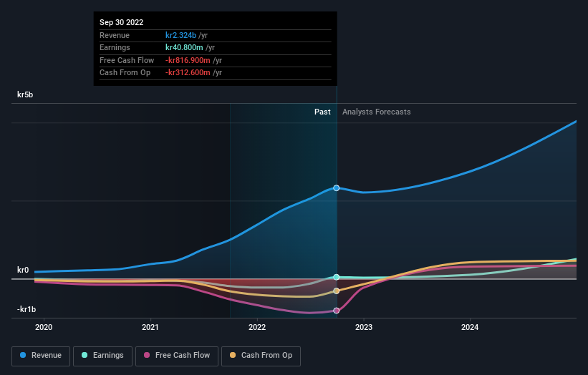588x375 pixels.
Task: Click the kr5b y-axis label
Action: click(25, 94)
